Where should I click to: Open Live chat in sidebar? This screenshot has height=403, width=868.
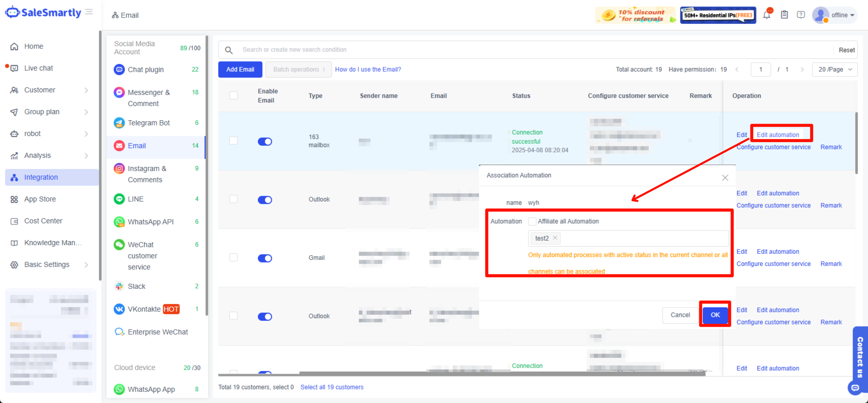pos(38,68)
